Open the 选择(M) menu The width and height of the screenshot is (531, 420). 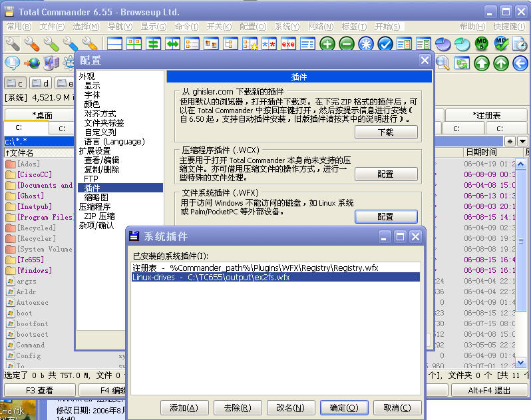coord(86,27)
